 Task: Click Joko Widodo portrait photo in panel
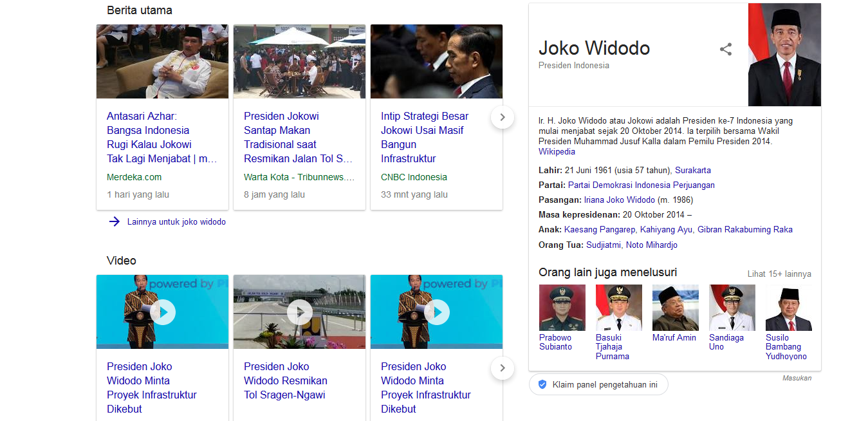point(784,55)
